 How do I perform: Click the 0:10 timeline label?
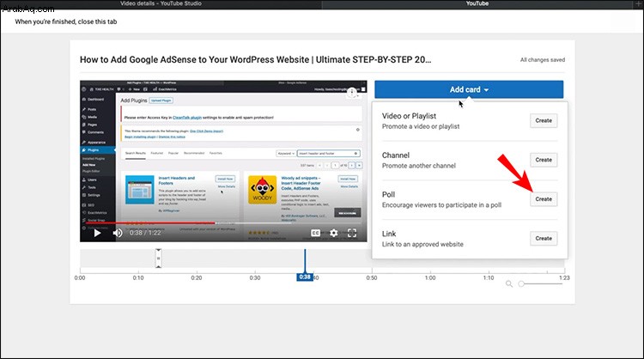click(138, 278)
